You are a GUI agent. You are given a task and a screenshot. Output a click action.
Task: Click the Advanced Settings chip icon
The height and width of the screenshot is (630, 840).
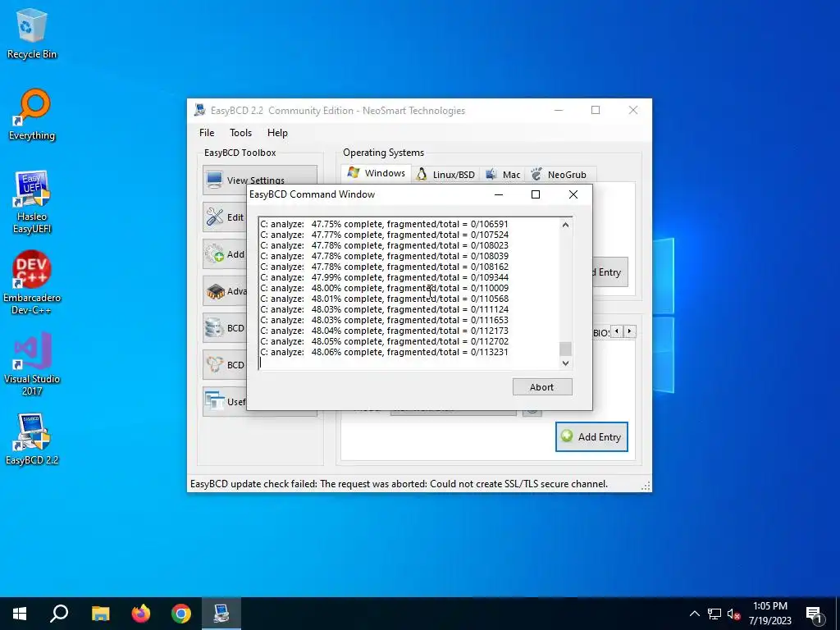215,291
